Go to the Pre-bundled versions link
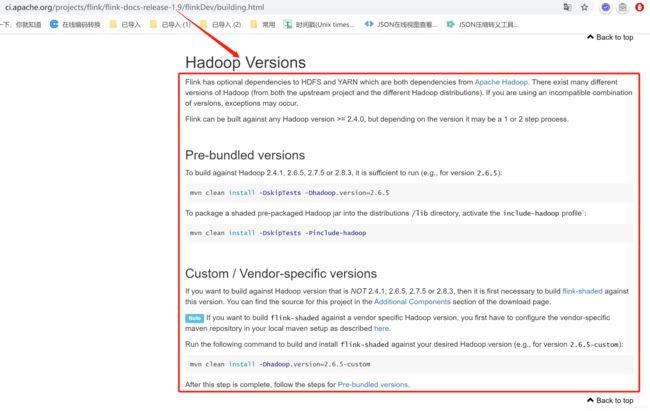Viewport: 650px width, 411px height. coord(373,384)
